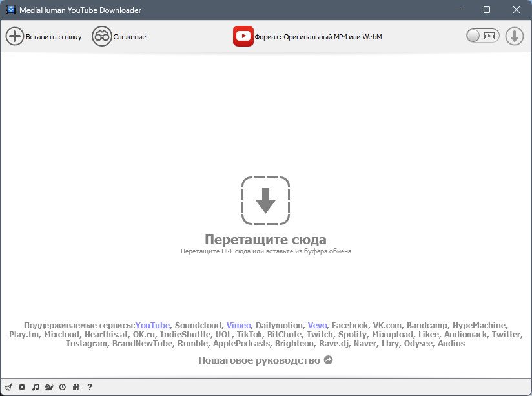Click the plus icon to paste link
Image resolution: width=532 pixels, height=396 pixels.
click(x=15, y=36)
